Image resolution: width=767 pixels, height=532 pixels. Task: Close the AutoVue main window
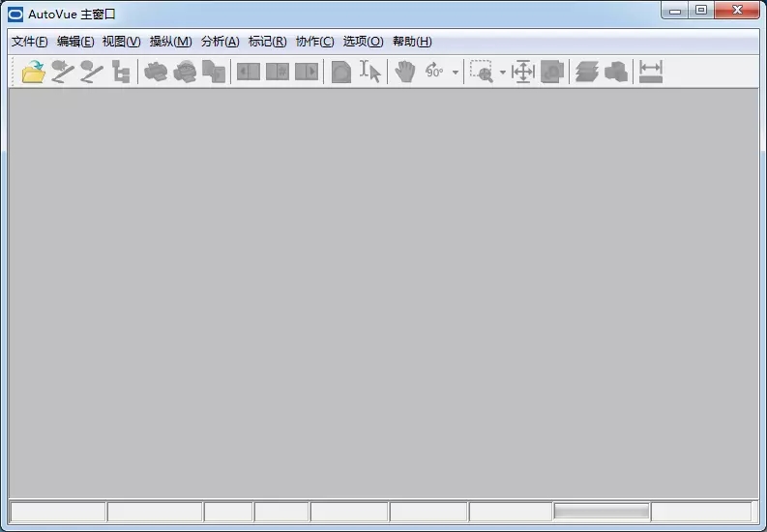[737, 11]
